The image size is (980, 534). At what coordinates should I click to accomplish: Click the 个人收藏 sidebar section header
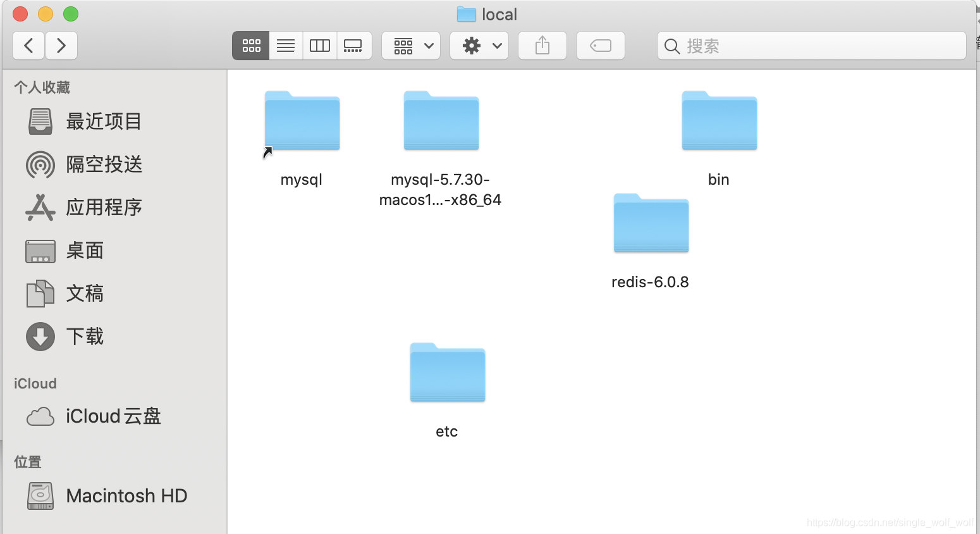42,87
